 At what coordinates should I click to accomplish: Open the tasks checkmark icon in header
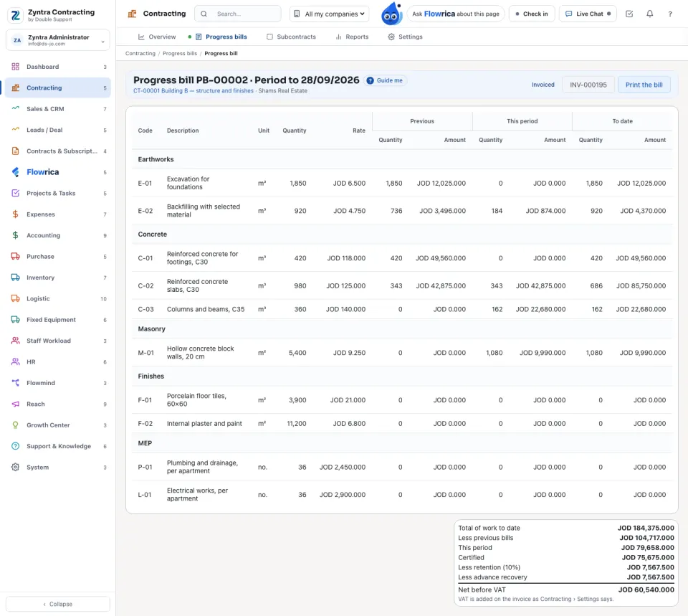coord(629,14)
